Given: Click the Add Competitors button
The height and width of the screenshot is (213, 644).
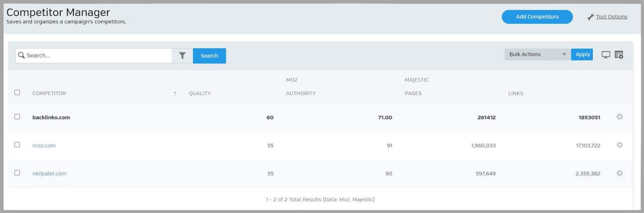Looking at the screenshot, I should 537,17.
